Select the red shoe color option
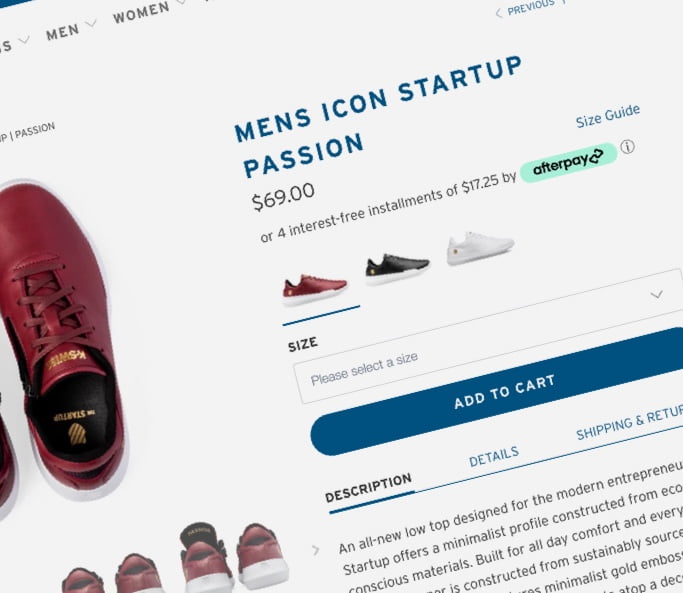Image resolution: width=683 pixels, height=593 pixels. point(314,287)
